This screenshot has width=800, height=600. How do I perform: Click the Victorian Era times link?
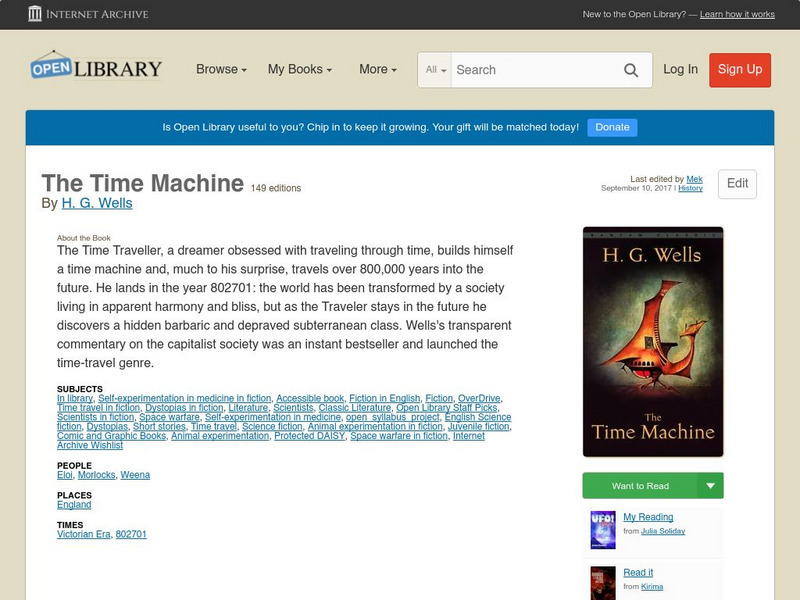coord(82,533)
